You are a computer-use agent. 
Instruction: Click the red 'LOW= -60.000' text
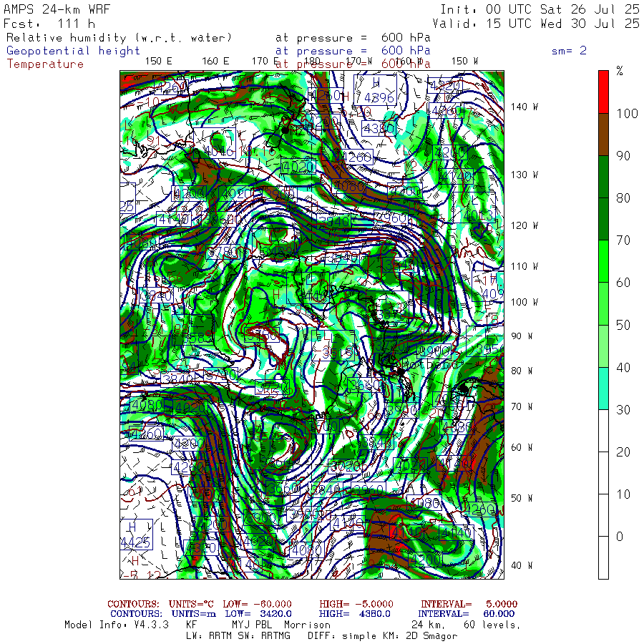coord(257,604)
